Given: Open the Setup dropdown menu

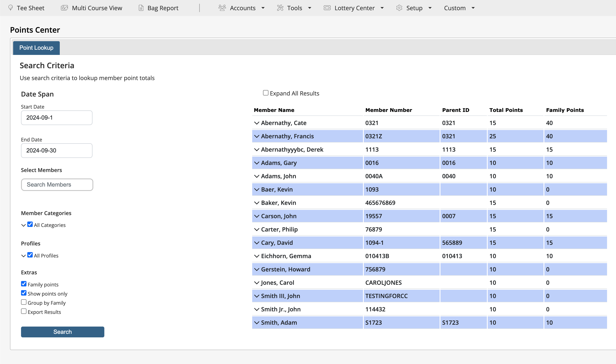Looking at the screenshot, I should (430, 8).
